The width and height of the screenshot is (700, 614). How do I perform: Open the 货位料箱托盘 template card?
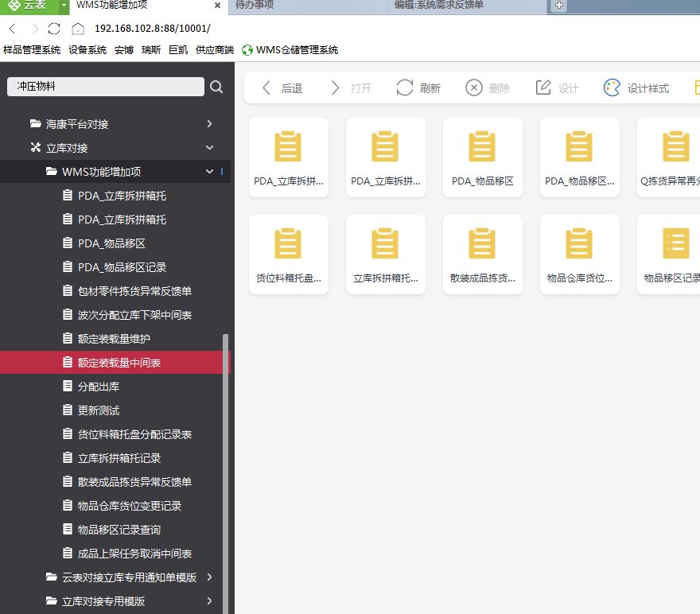coord(289,255)
